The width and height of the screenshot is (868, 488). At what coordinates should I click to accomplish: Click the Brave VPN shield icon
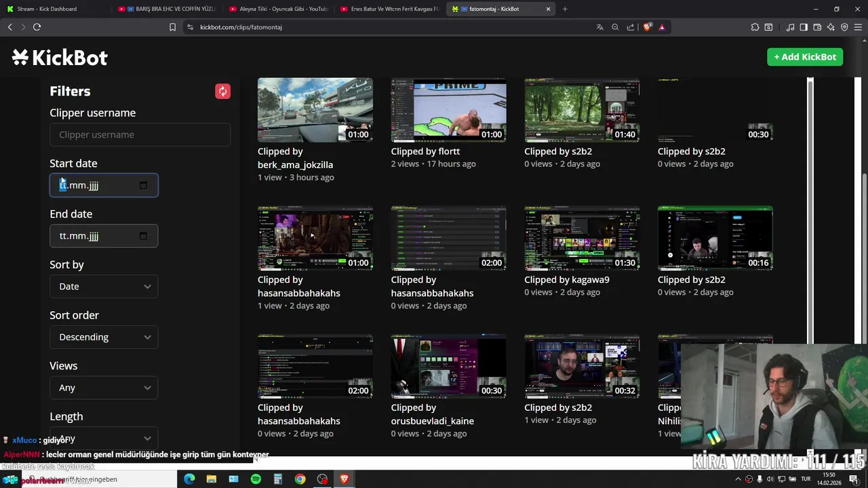(844, 27)
